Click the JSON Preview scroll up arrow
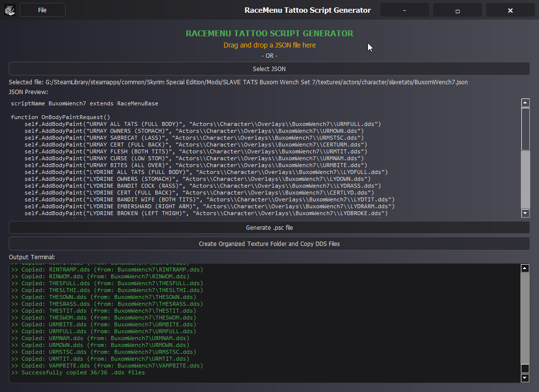 pyautogui.click(x=525, y=102)
